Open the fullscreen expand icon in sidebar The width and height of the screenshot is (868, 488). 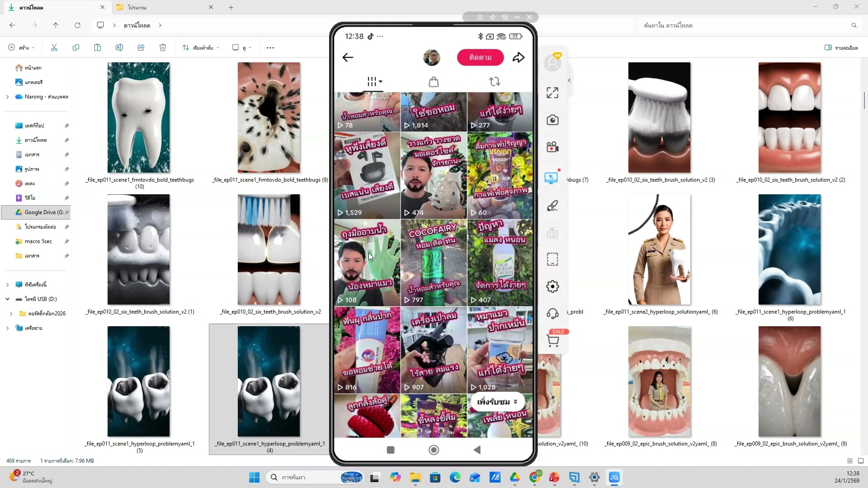(552, 93)
